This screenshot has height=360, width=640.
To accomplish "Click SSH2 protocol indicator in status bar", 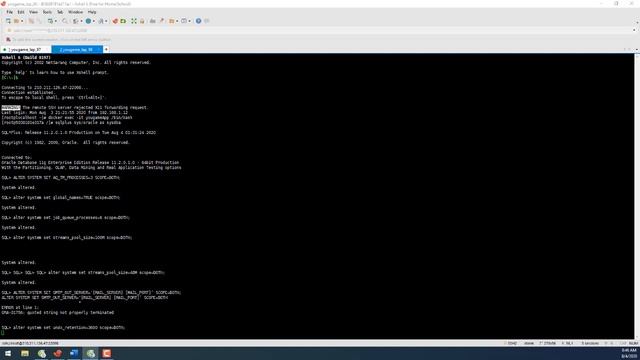I will (512, 344).
